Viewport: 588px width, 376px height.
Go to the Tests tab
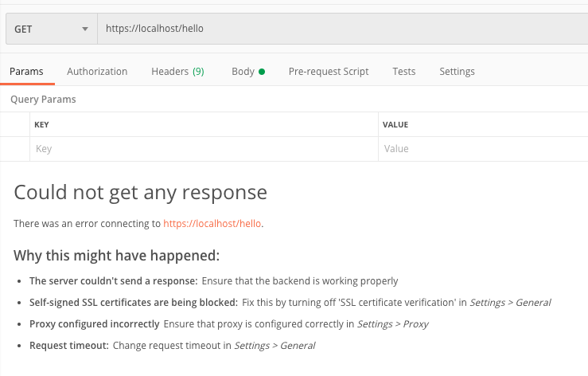404,72
